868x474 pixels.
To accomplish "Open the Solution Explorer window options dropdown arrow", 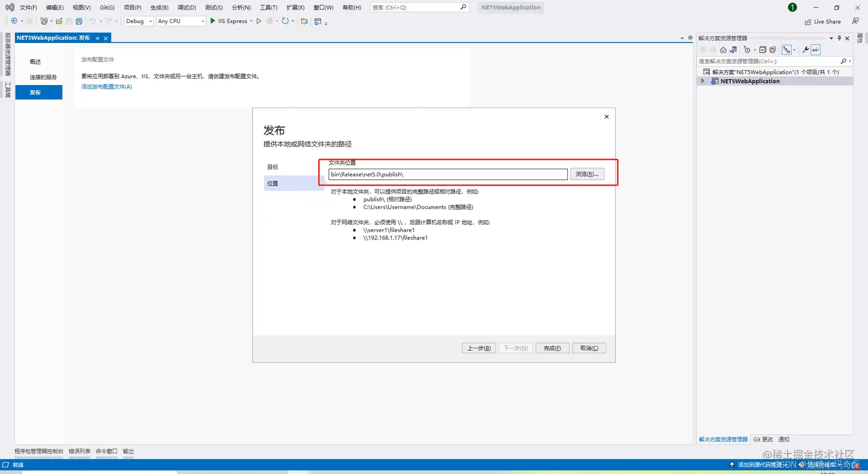I will [831, 38].
